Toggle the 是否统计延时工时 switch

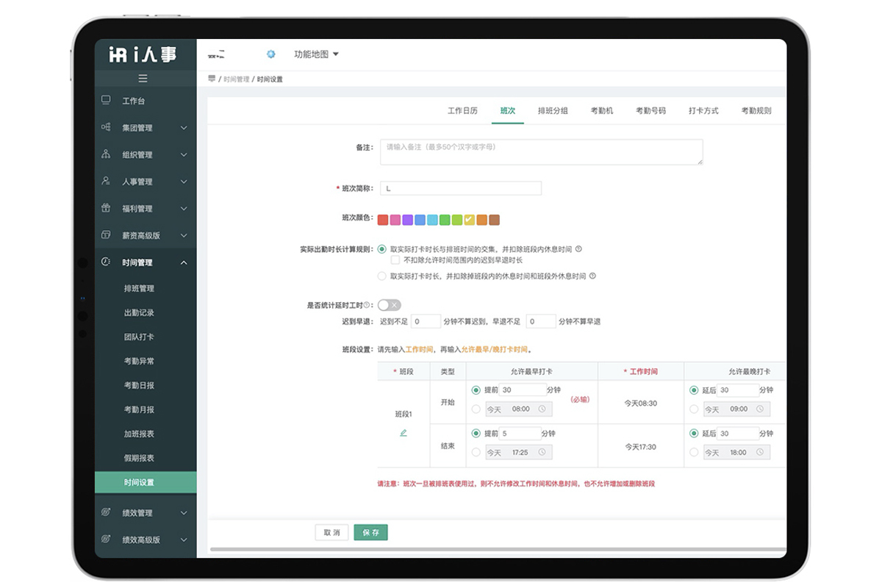(389, 305)
